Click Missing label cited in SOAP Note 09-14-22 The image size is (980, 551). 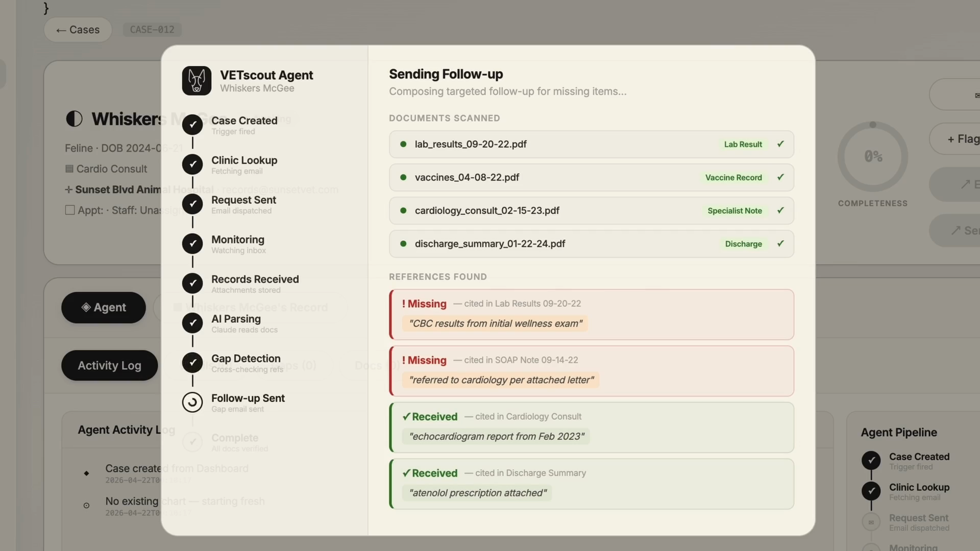click(x=424, y=360)
